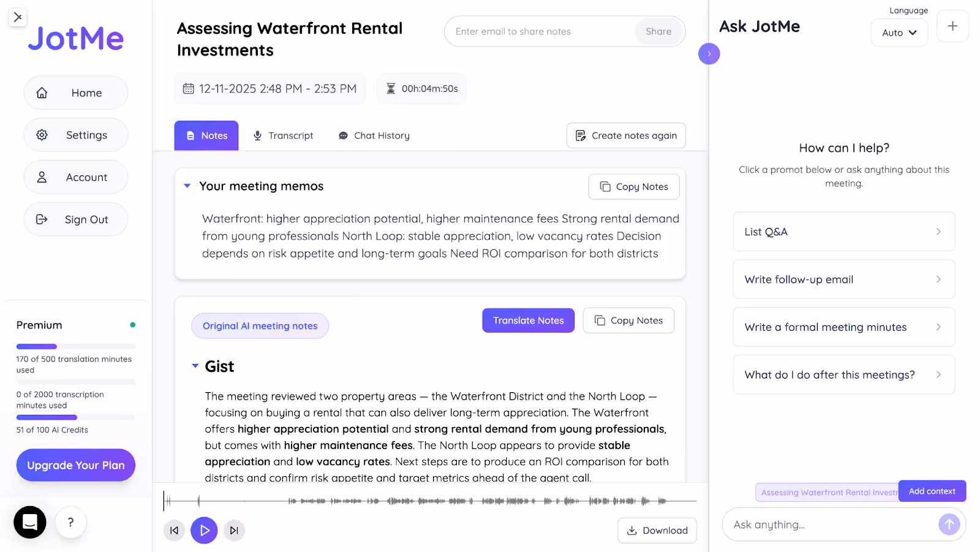Switch to the Transcript tab
This screenshot has width=980, height=552.
[284, 135]
